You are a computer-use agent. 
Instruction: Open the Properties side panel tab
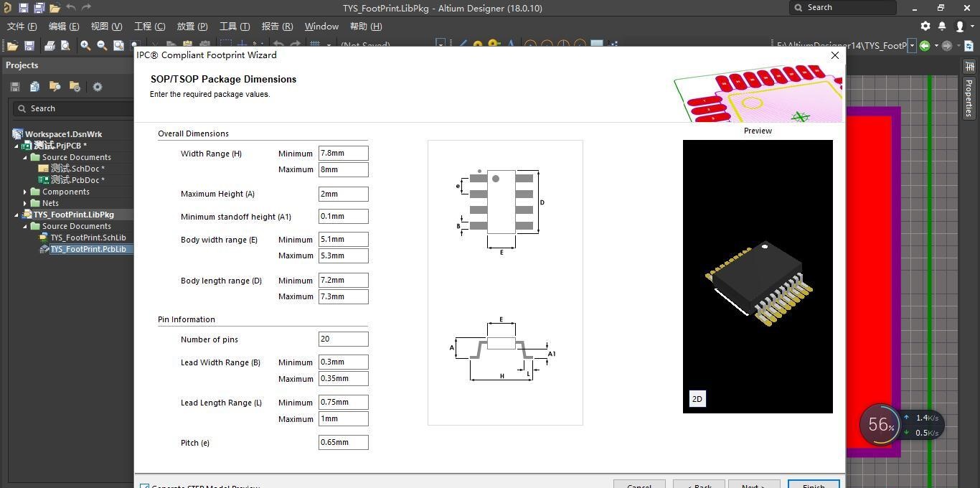pyautogui.click(x=969, y=97)
